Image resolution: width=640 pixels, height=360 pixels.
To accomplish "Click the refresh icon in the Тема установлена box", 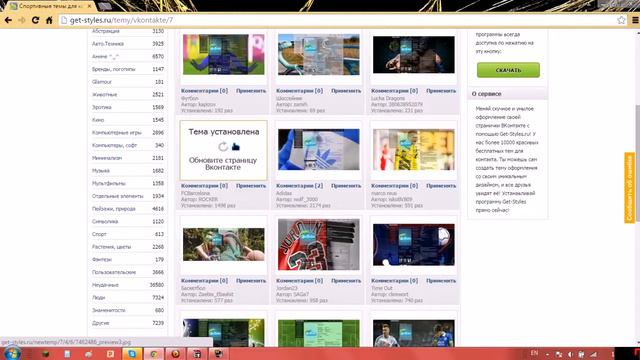I will click(222, 147).
